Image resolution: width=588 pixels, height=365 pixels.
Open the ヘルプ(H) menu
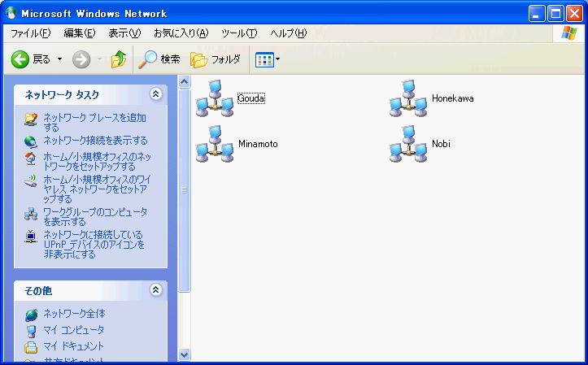coord(288,33)
